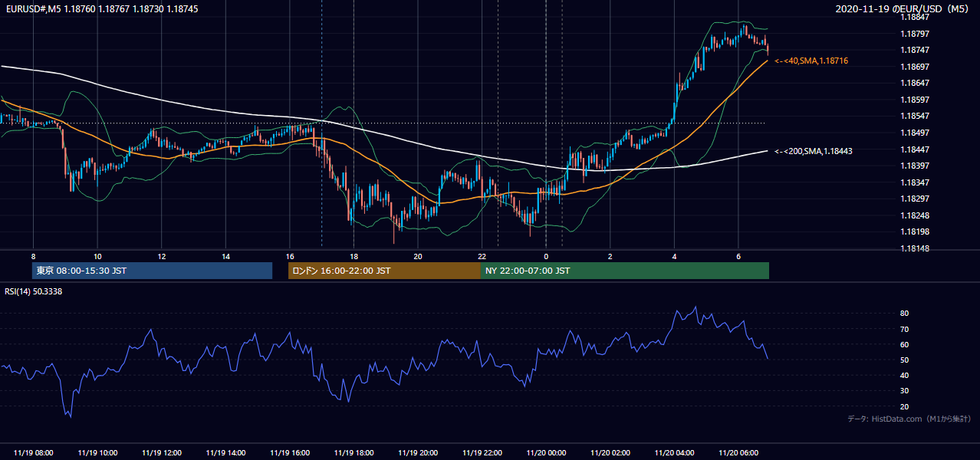Click price axis value 1.18198
Viewport: 980px width, 460px height.
pos(916,232)
